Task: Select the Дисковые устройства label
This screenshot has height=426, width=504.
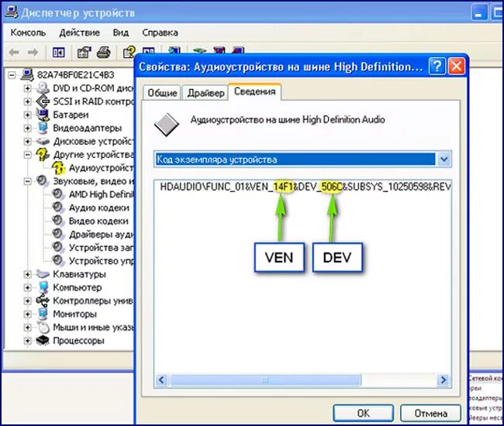Action: [93, 141]
